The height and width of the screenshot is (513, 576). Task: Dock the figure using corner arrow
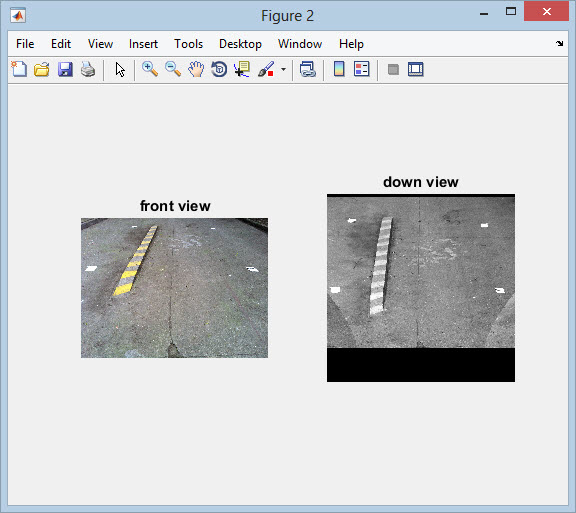coord(559,43)
